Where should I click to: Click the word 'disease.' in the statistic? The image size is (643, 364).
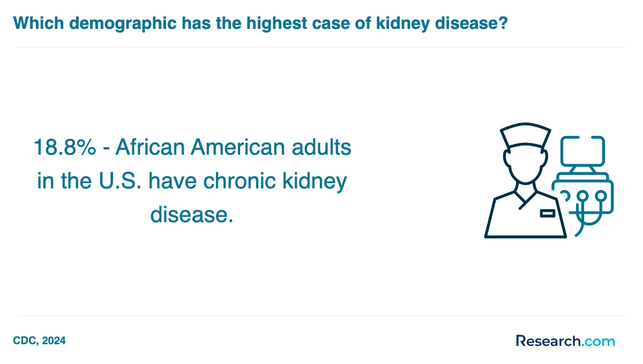(x=192, y=215)
